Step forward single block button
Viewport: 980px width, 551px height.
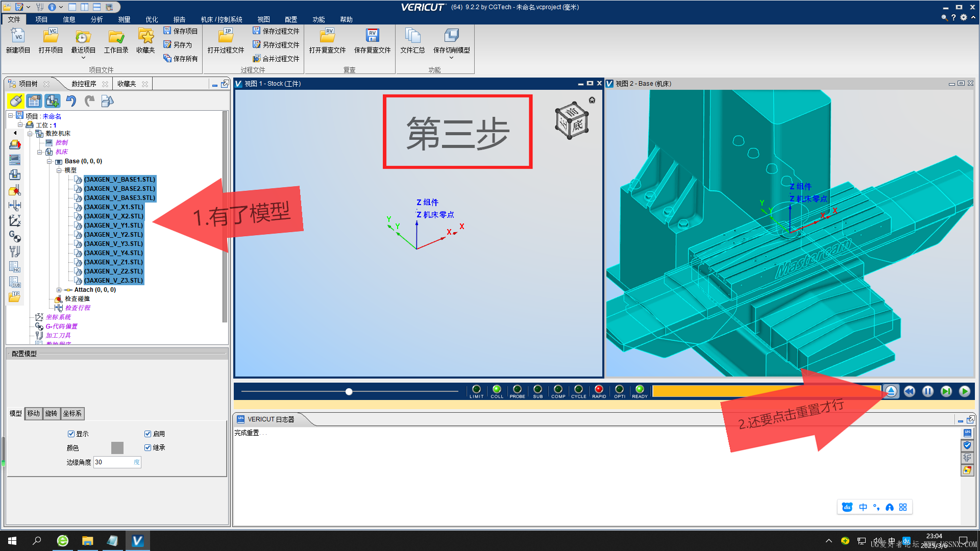946,391
